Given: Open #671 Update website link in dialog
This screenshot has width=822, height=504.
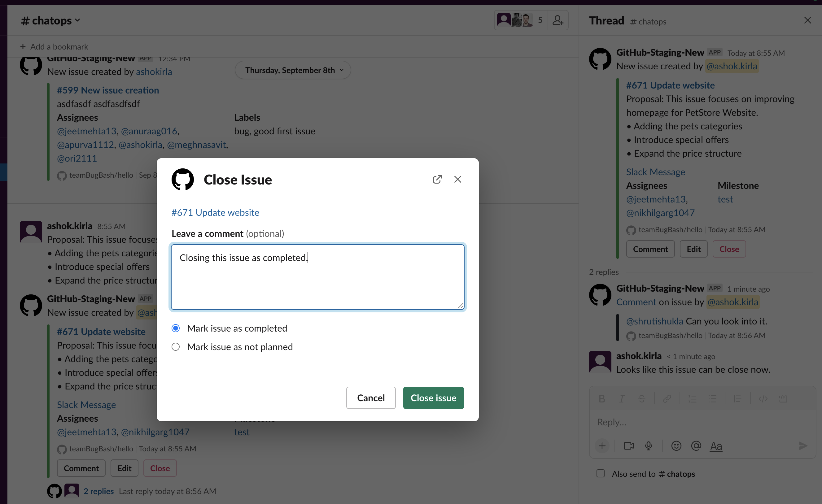Looking at the screenshot, I should pos(215,212).
